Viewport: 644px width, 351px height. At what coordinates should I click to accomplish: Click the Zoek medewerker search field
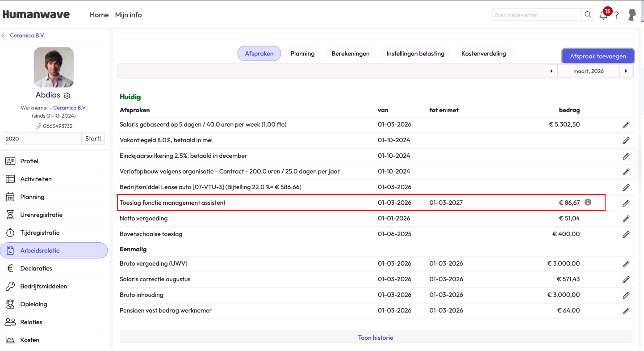[536, 15]
